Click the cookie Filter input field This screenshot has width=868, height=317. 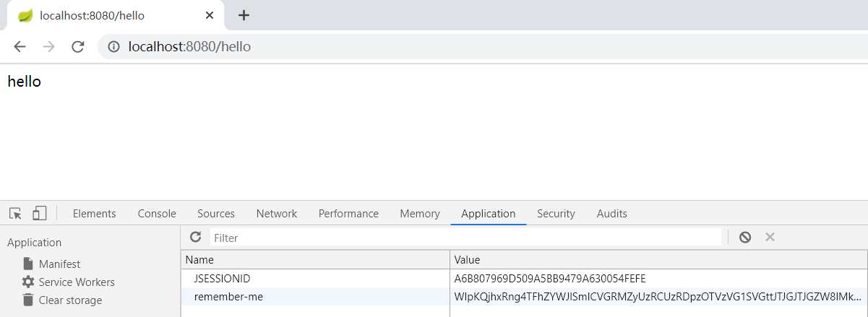coord(465,238)
